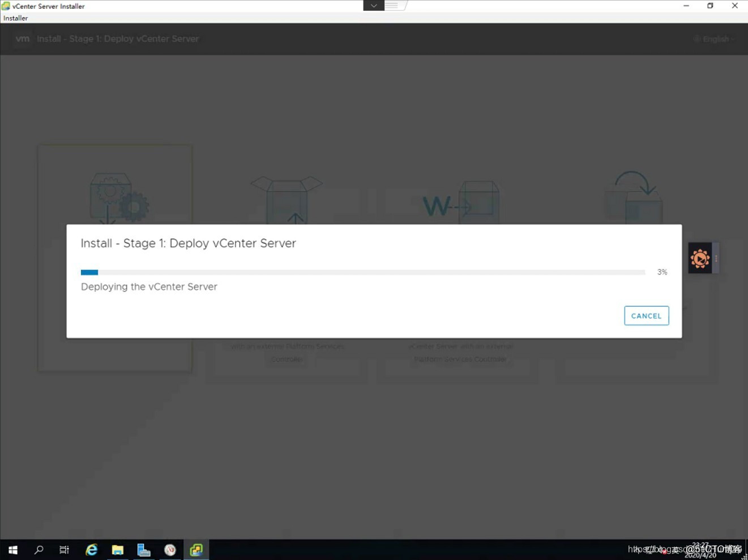This screenshot has height=560, width=748.
Task: Click the round white taskbar app icon
Action: [x=170, y=550]
